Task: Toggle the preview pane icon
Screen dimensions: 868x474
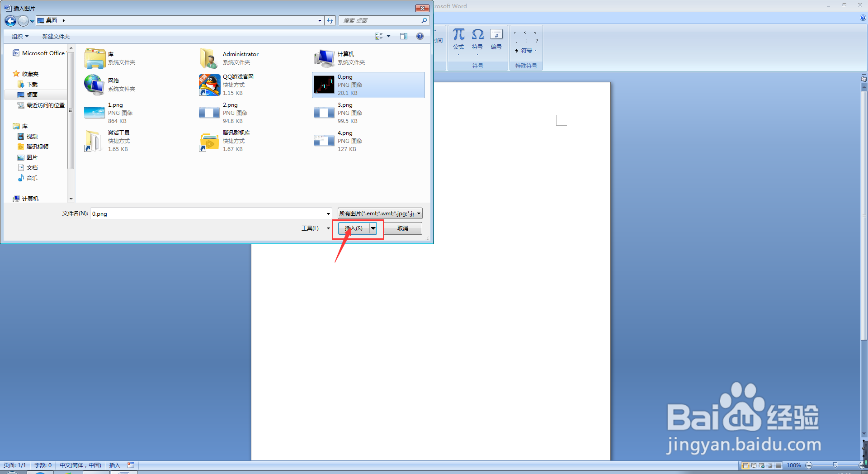Action: point(404,36)
